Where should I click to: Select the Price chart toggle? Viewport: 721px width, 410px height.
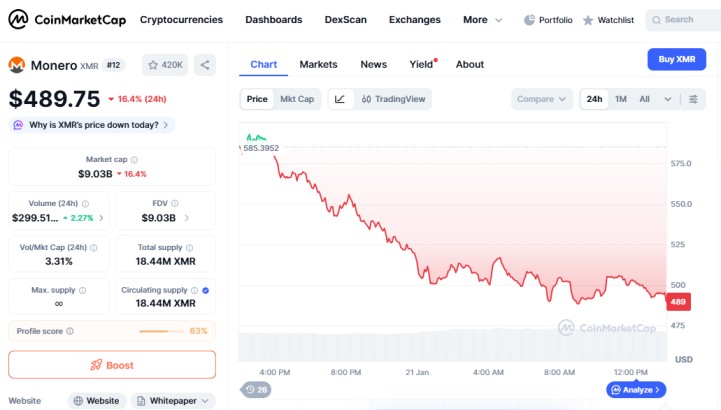pos(257,99)
